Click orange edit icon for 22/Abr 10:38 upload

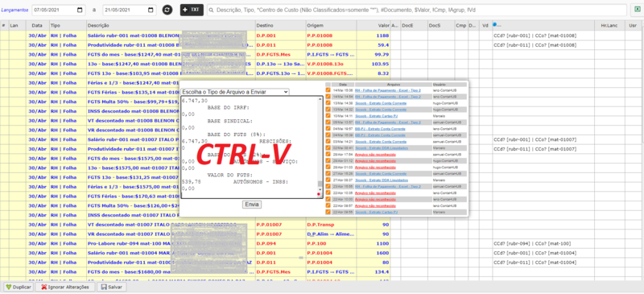point(328,193)
